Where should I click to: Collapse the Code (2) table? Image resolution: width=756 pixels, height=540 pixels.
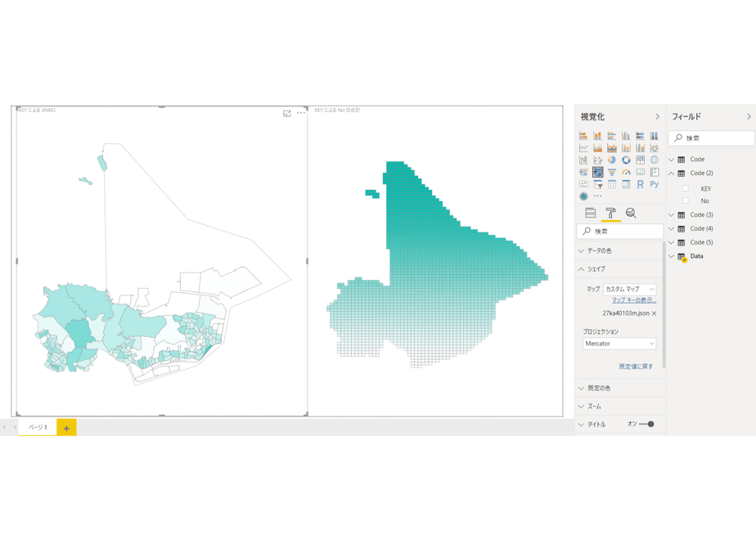click(x=671, y=173)
